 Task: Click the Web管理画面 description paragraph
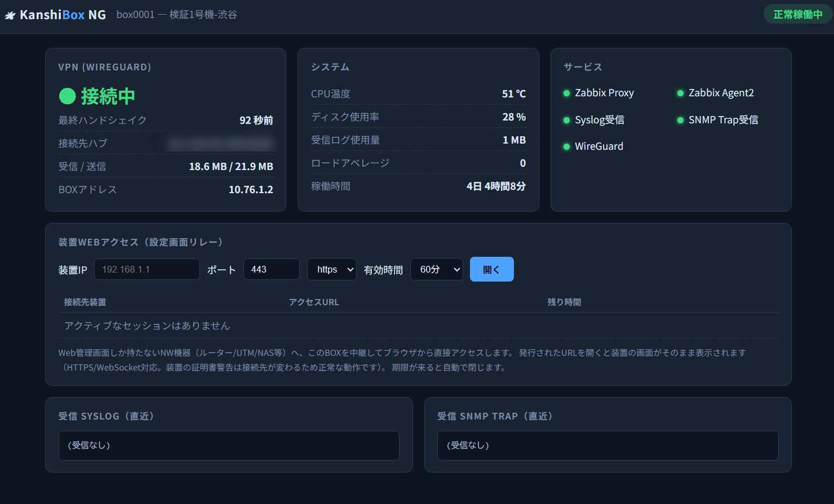click(x=402, y=360)
